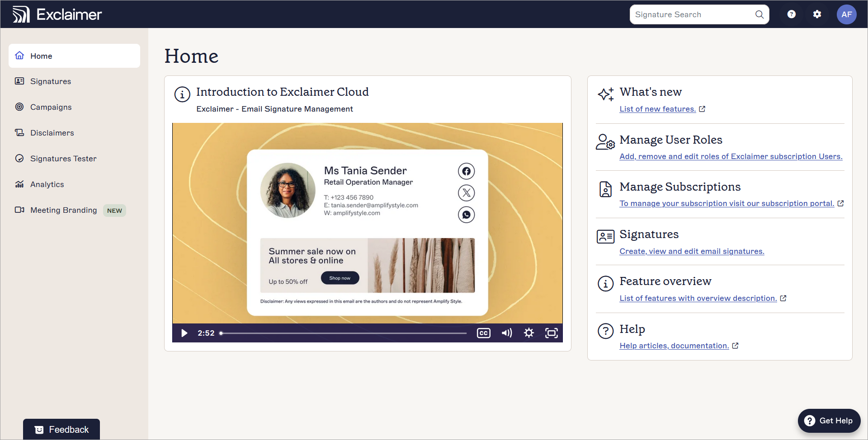Go to Signatures in the sidebar
868x440 pixels.
point(51,81)
